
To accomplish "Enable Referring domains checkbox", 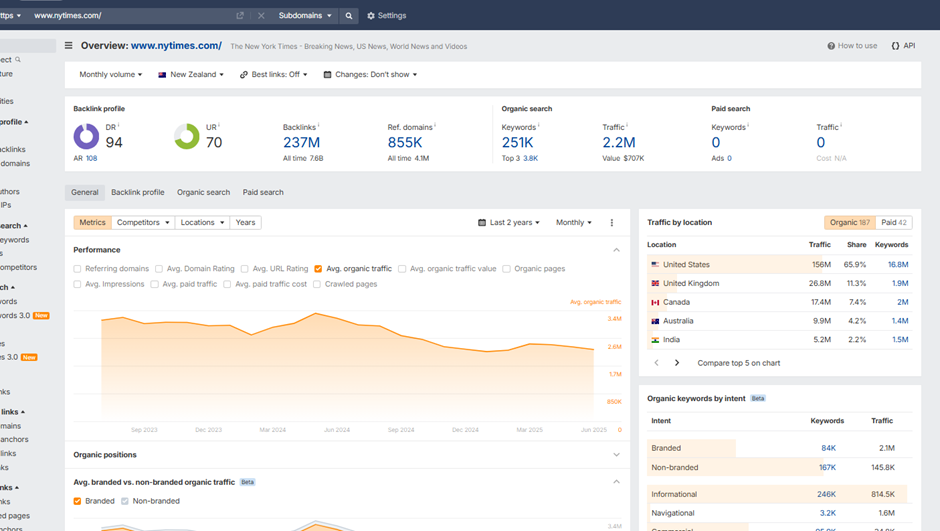I will pos(77,269).
